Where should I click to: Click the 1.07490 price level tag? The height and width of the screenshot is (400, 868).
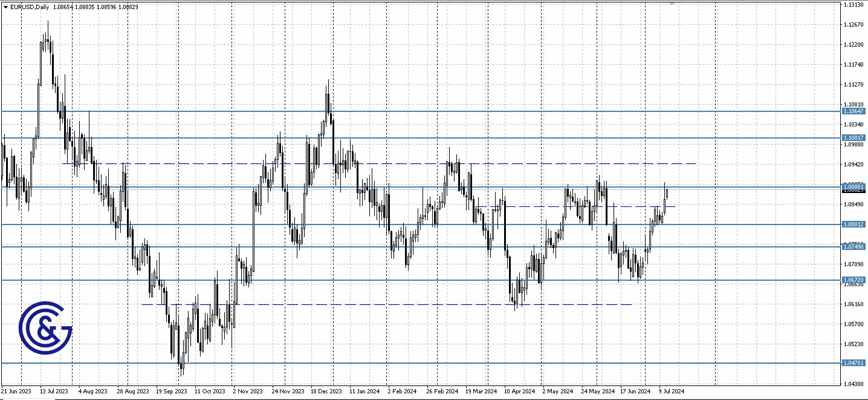point(852,247)
